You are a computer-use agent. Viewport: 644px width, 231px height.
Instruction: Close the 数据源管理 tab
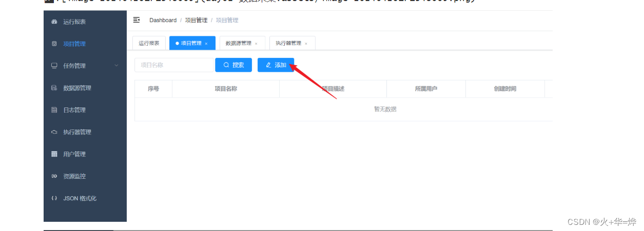(x=256, y=44)
